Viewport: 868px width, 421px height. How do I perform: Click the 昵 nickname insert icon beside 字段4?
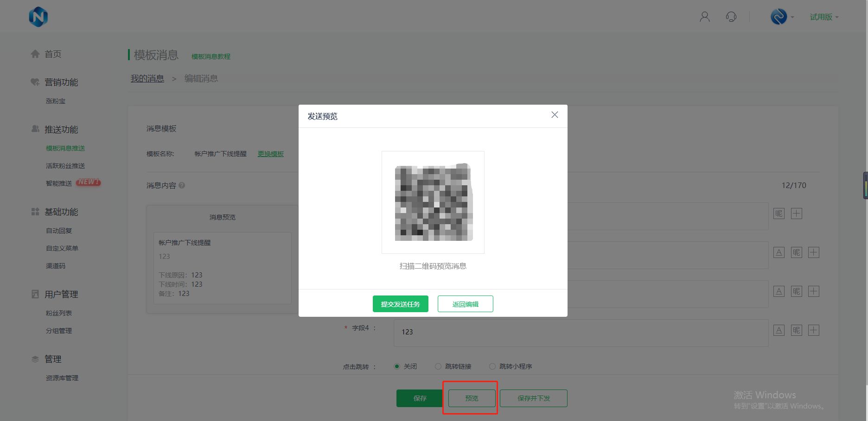(796, 330)
